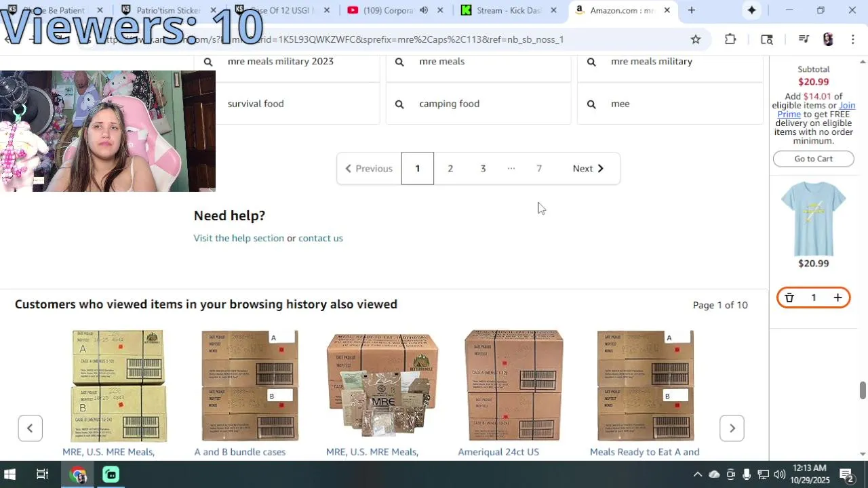
Task: Click the Chrome profile avatar
Action: click(x=828, y=39)
